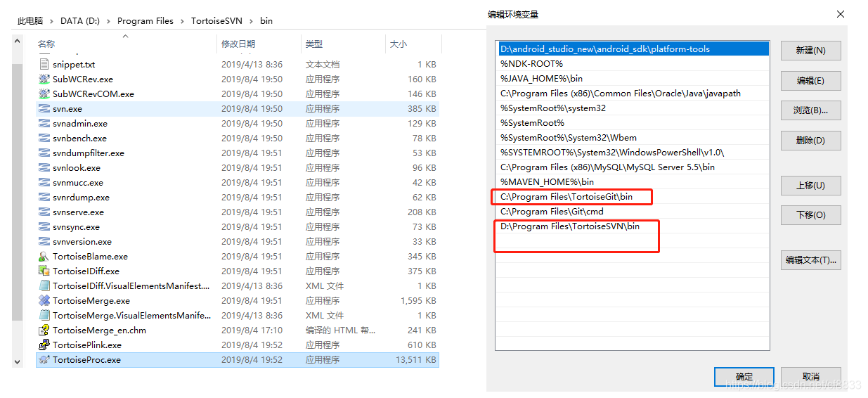Viewport: 868px width, 398px height.
Task: Select the Oracle Java javapath entry
Action: (633, 94)
